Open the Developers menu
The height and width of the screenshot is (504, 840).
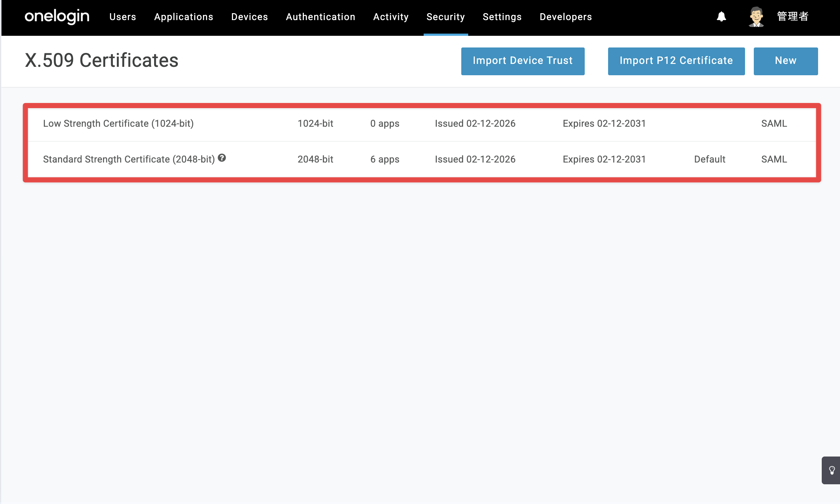point(566,17)
